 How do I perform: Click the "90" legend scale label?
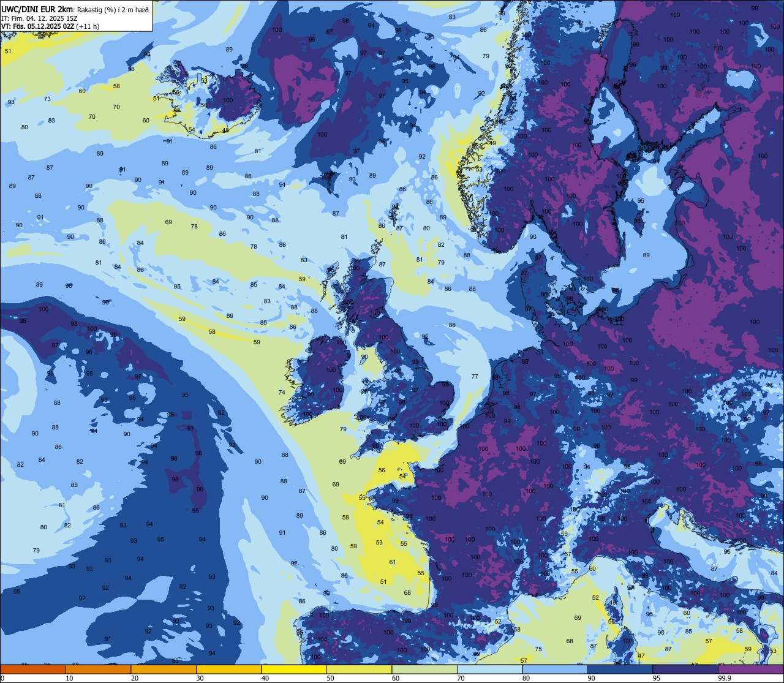[591, 678]
